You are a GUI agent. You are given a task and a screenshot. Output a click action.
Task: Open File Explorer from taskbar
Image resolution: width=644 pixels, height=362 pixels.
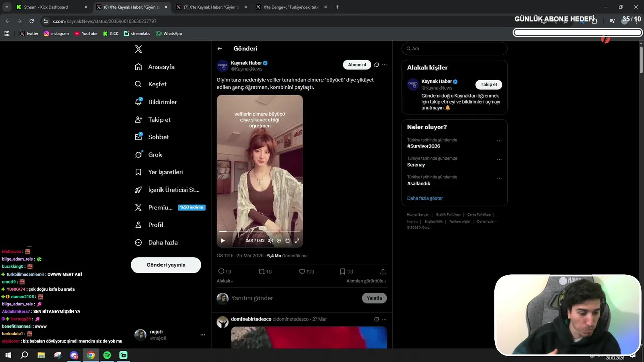pos(41,355)
